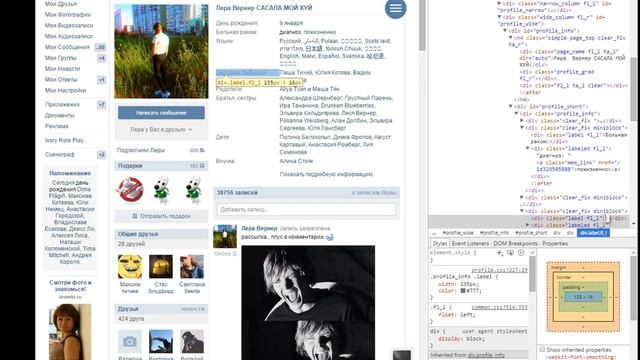Image resolution: width=640 pixels, height=360 pixels.
Task: Select #profile_info in the breadcrumb bar
Action: tap(494, 233)
